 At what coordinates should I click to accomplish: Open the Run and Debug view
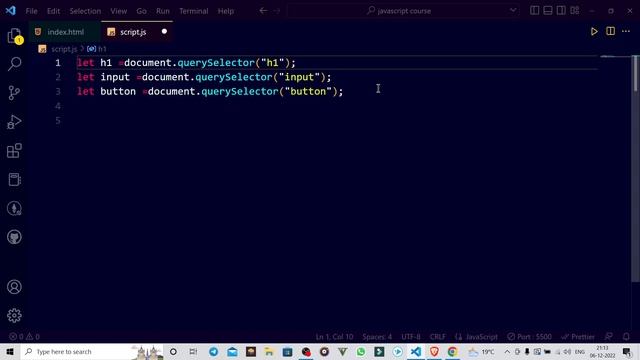pyautogui.click(x=14, y=122)
